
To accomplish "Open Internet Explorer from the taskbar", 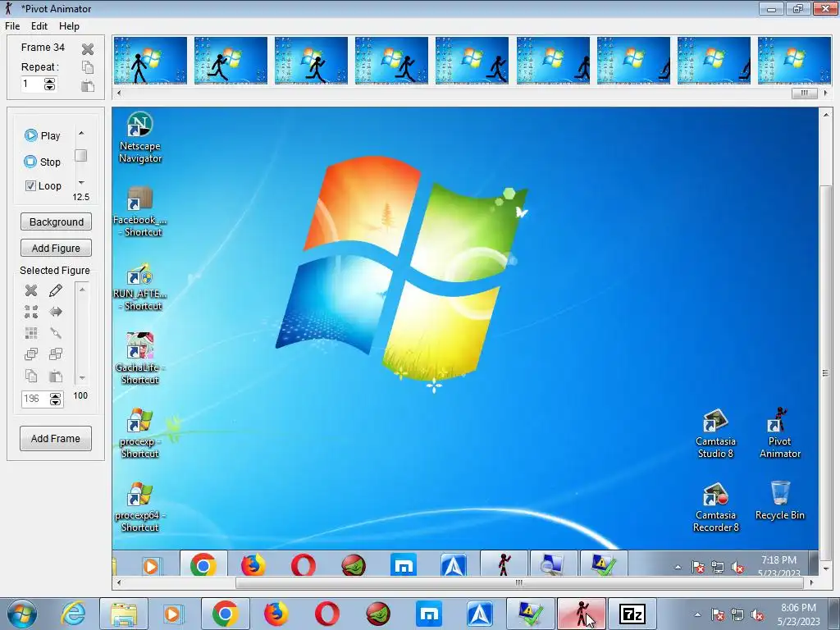I will (x=73, y=614).
